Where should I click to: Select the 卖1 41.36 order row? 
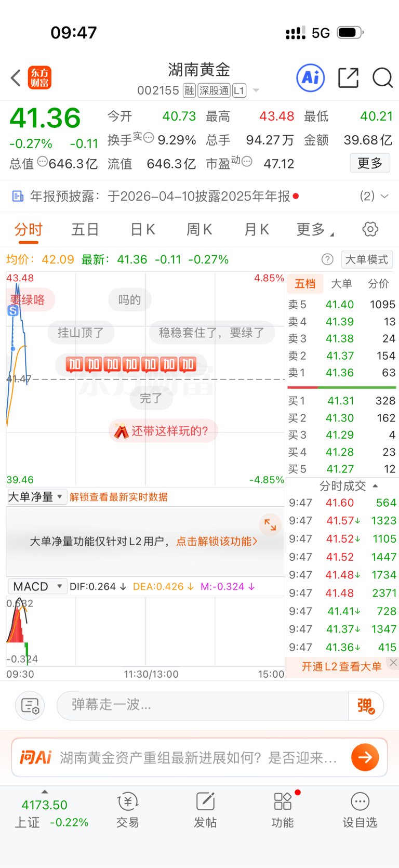[342, 373]
